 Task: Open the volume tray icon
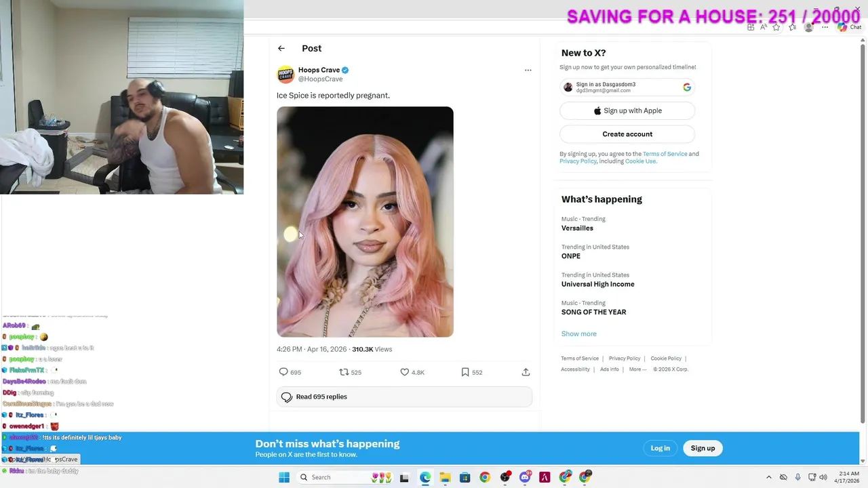point(823,477)
